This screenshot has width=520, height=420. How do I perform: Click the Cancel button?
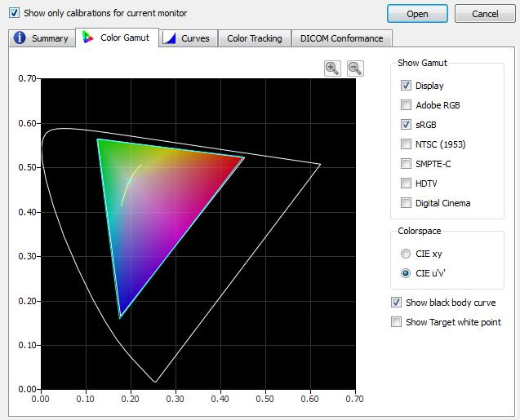click(x=485, y=14)
